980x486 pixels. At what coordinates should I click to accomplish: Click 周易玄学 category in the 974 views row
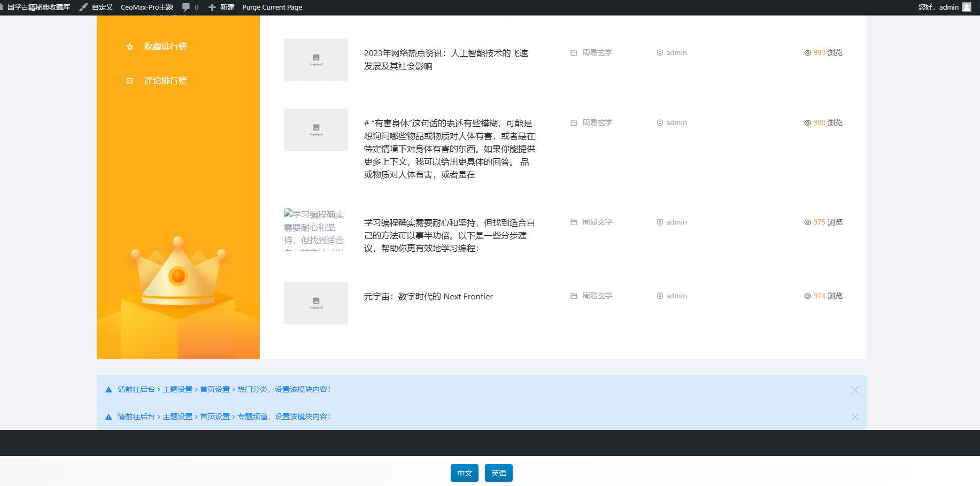pos(597,296)
